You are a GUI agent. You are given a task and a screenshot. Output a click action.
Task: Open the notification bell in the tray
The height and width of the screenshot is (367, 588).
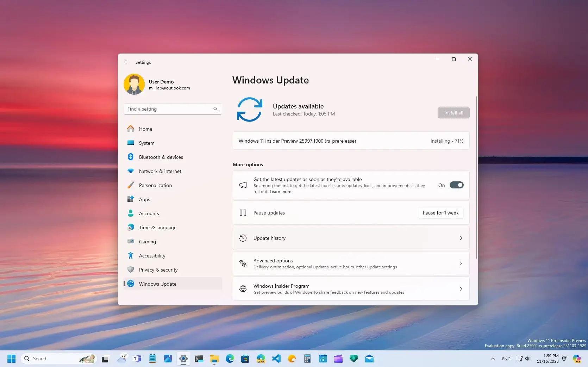coord(564,359)
